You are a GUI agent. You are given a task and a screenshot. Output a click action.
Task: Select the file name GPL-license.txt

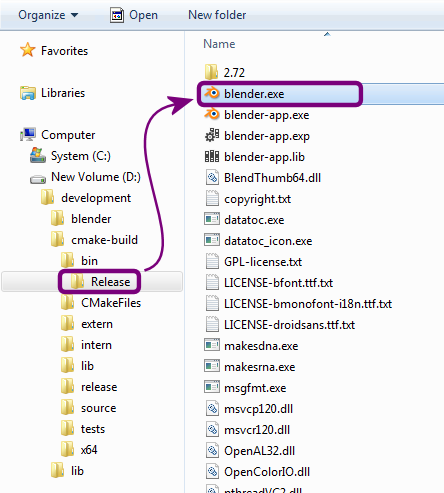coord(263,262)
